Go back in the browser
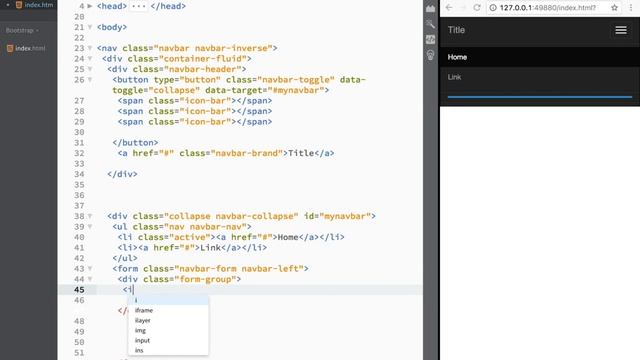 coord(449,7)
